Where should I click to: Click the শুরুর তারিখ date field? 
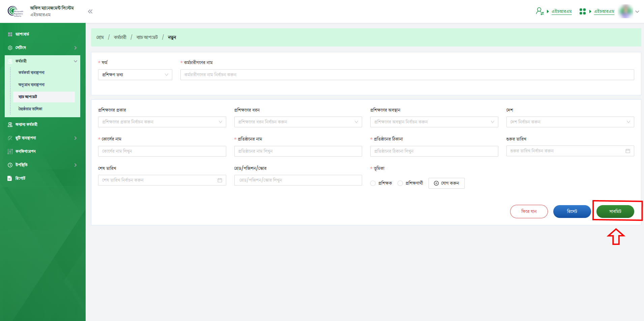pos(570,151)
